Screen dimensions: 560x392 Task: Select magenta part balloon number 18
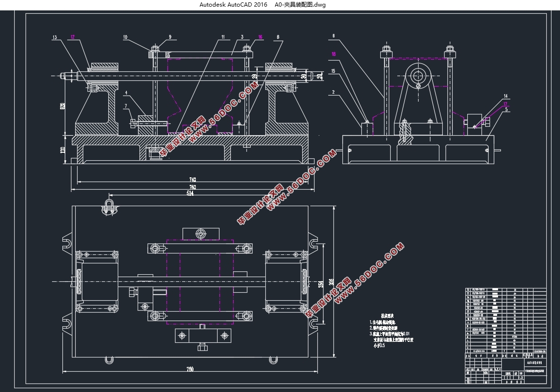tap(333, 54)
